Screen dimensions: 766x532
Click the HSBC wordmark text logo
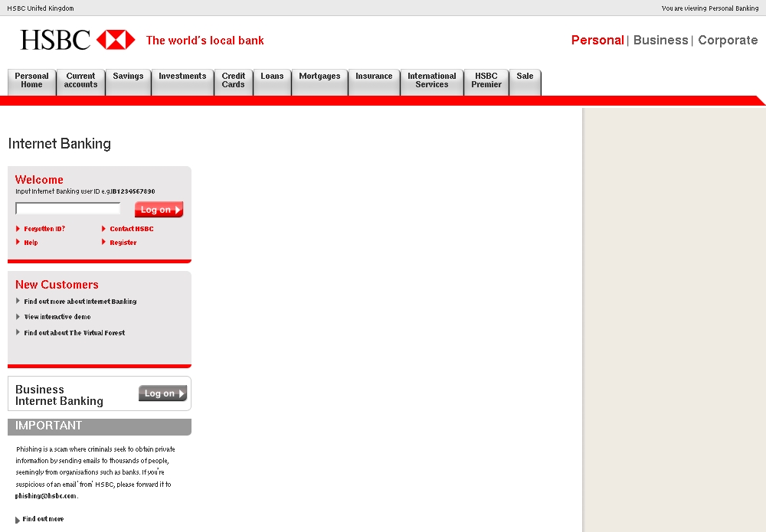[x=55, y=40]
